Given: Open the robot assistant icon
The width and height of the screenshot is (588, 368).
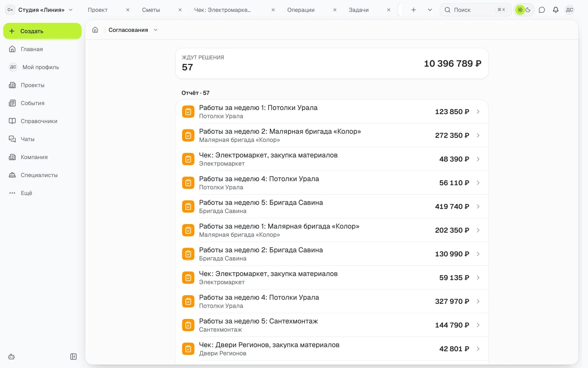Looking at the screenshot, I should [12, 356].
